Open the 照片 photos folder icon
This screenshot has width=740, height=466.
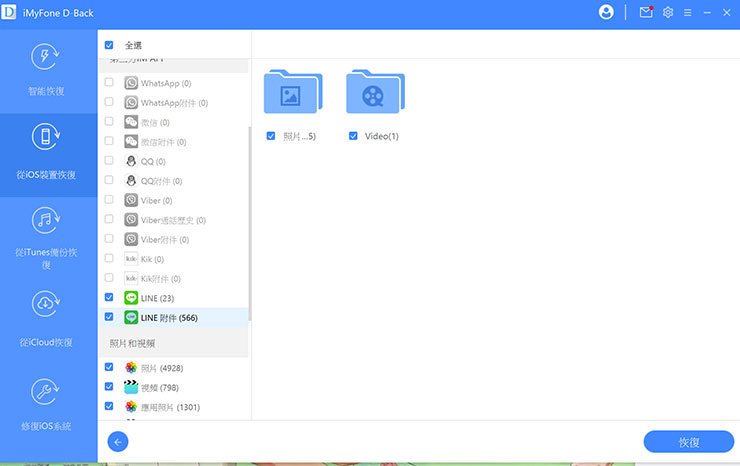pos(292,93)
